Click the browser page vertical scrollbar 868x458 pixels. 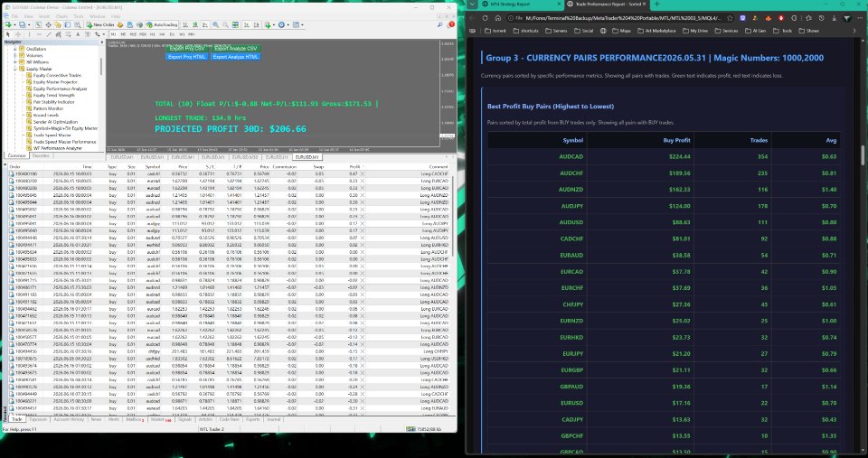point(863,154)
